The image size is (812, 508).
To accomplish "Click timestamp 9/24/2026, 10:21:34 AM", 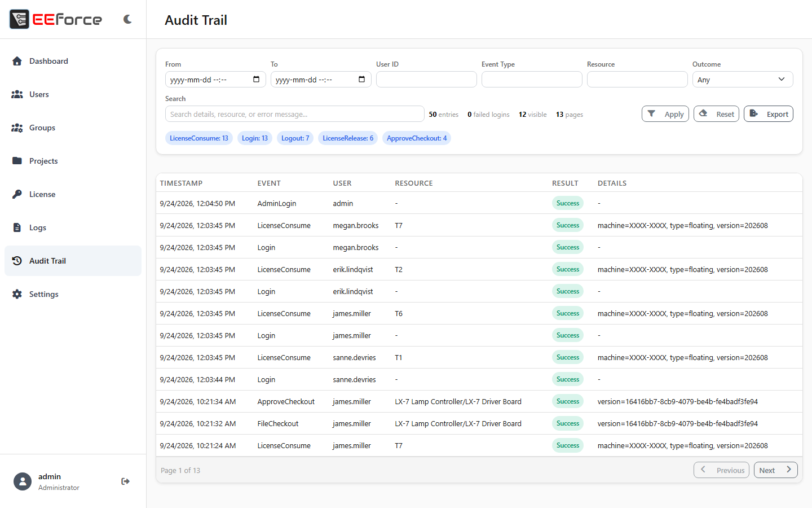I will tap(198, 402).
